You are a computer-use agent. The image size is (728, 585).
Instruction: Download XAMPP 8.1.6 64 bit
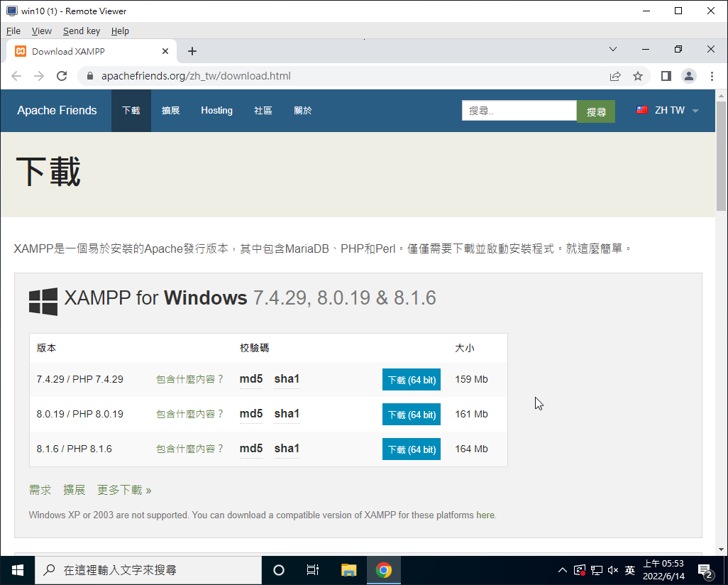pyautogui.click(x=411, y=449)
